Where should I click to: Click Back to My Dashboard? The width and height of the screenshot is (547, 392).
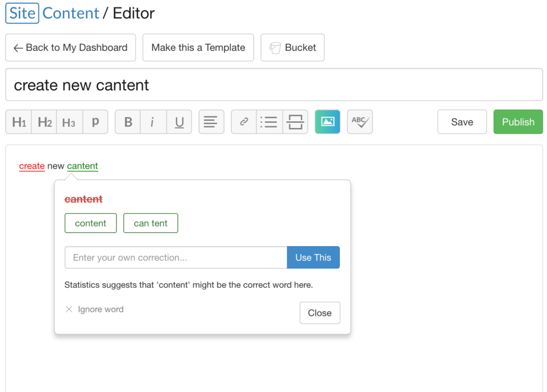click(x=71, y=48)
